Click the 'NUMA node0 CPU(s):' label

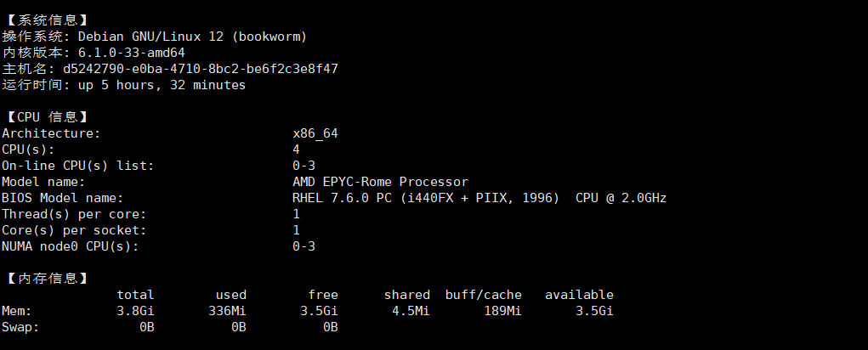[71, 246]
